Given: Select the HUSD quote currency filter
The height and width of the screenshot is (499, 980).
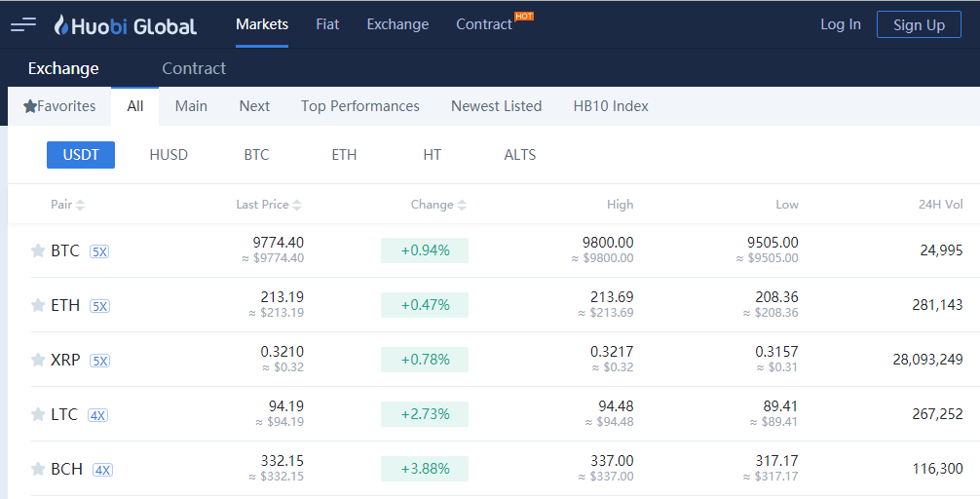Looking at the screenshot, I should click(169, 155).
